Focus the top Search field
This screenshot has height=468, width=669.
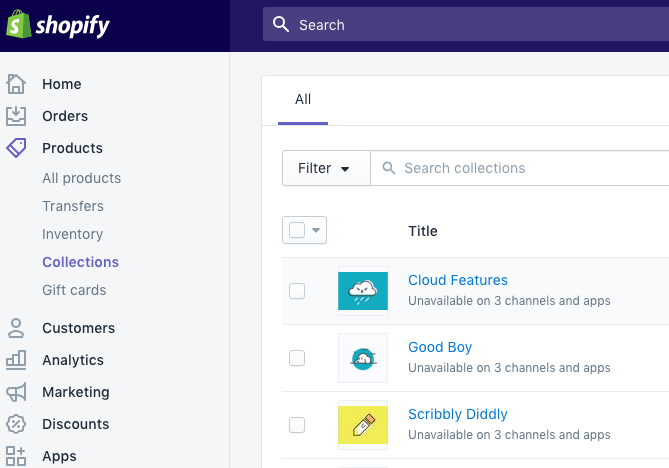pyautogui.click(x=466, y=24)
